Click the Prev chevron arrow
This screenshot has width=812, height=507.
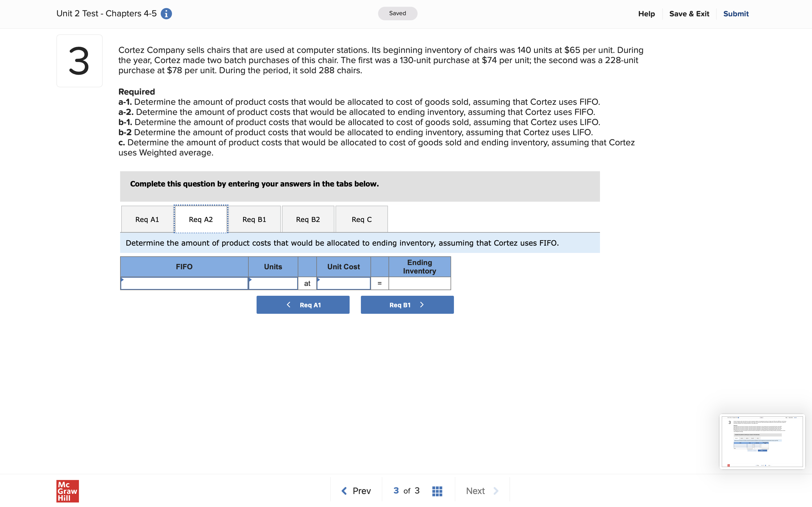click(344, 491)
